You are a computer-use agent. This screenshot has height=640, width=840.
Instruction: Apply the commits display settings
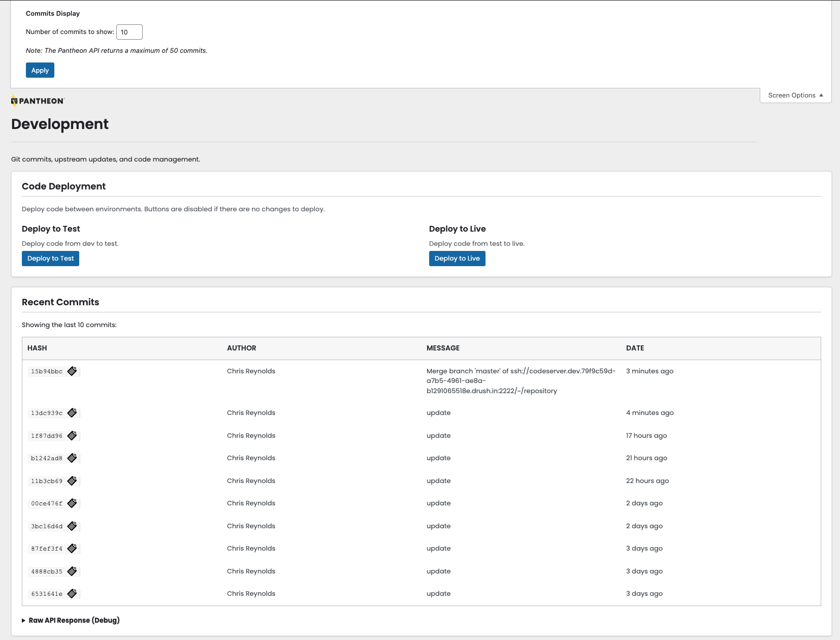coord(40,70)
